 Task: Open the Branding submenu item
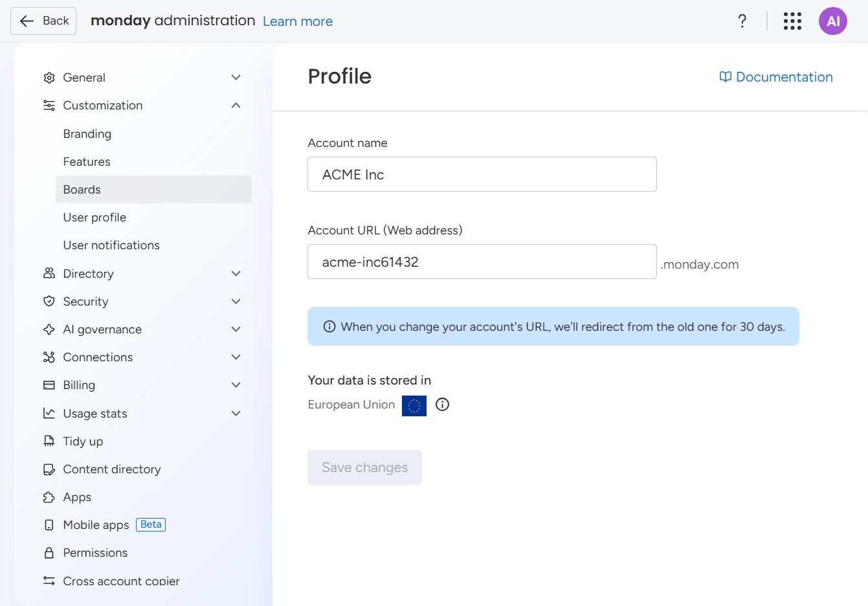point(153,134)
